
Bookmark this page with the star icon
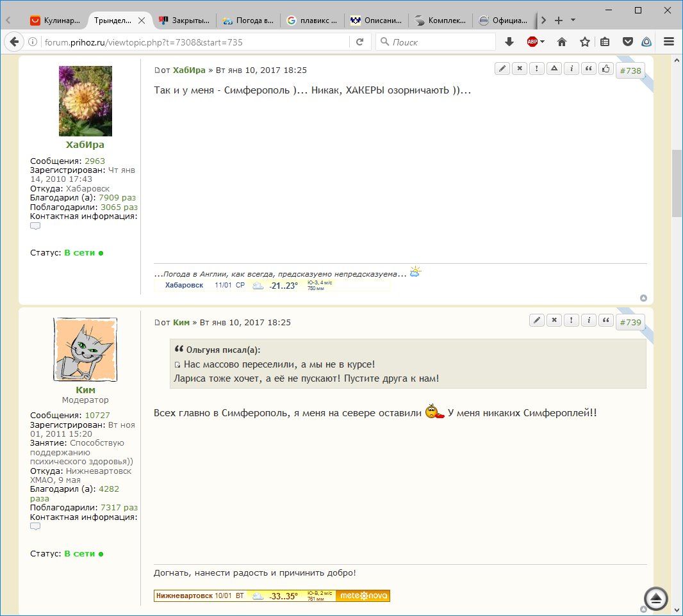[584, 42]
